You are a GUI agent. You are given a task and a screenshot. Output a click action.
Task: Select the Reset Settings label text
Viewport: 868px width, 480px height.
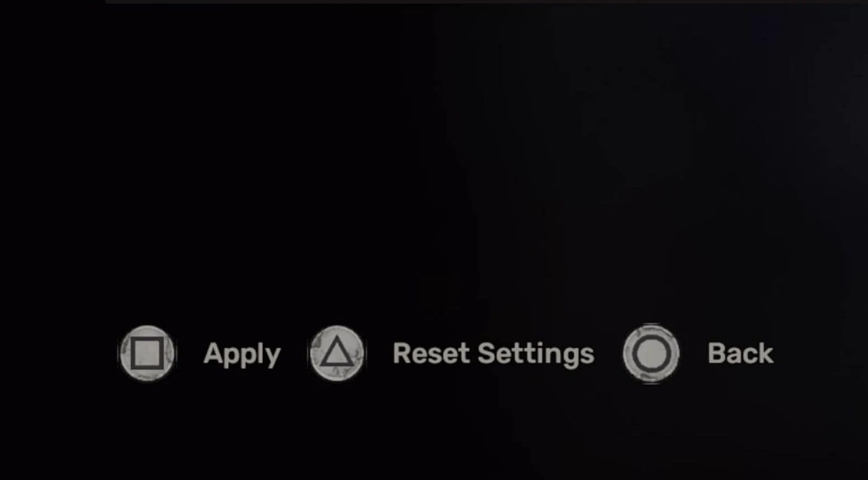493,354
